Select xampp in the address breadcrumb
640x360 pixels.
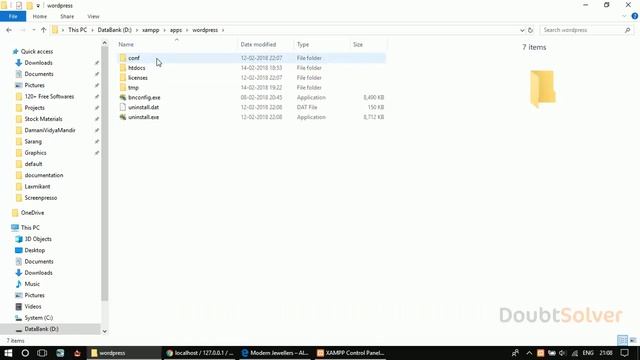[x=151, y=30]
